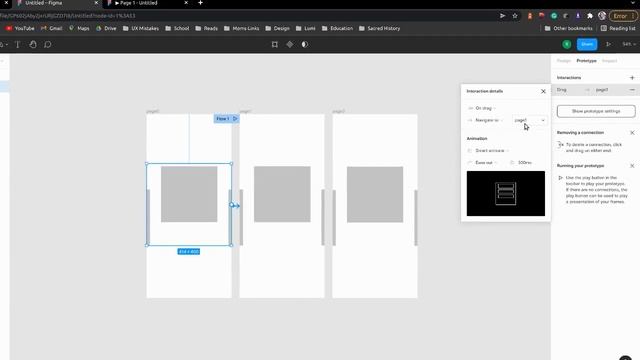
Task: Open the Maps bookmark
Action: [x=79, y=29]
